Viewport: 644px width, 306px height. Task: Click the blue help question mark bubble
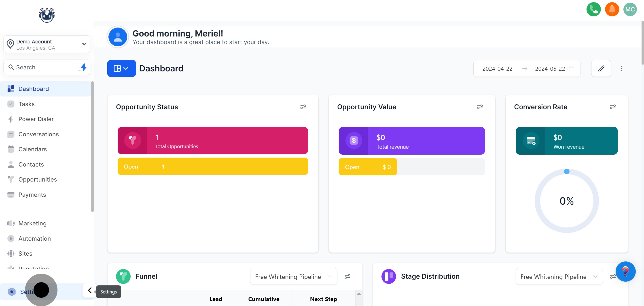pos(625,272)
